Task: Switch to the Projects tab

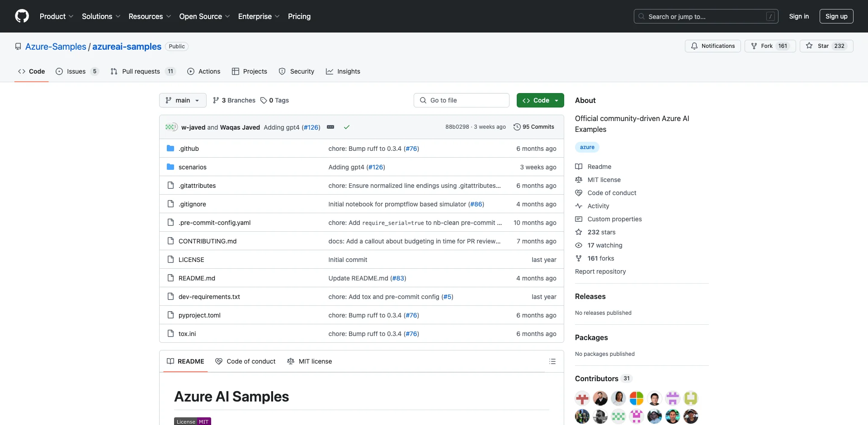Action: coord(250,71)
